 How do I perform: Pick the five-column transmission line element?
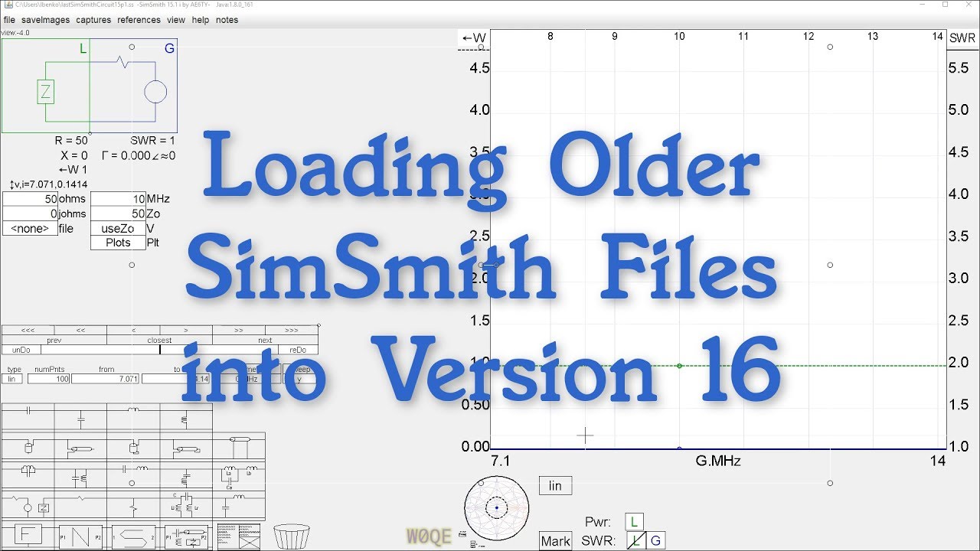239,445
